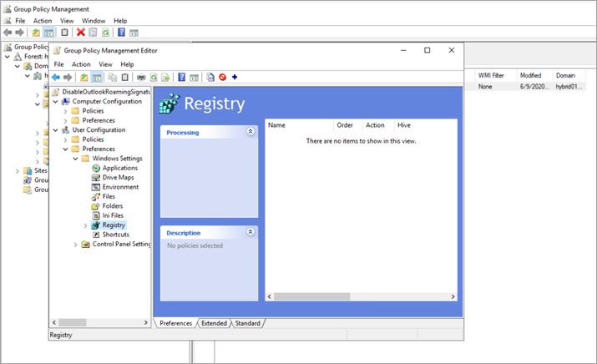The image size is (597, 364).
Task: Collapse the Windows Settings tree node
Action: [x=75, y=159]
